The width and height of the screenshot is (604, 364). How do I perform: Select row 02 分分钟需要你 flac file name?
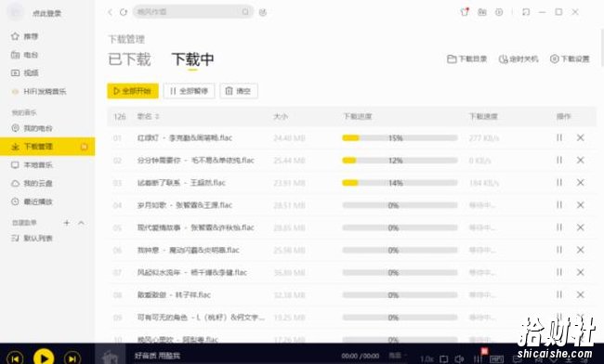click(196, 160)
